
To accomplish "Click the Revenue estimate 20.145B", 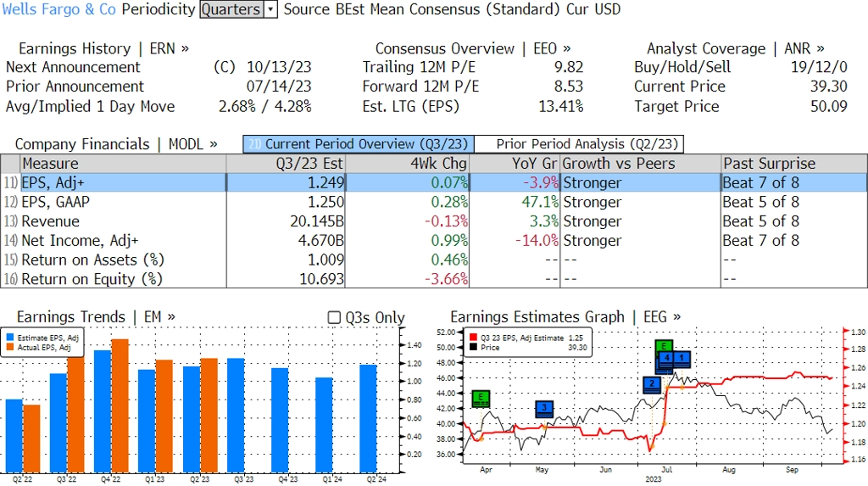I will tap(317, 221).
